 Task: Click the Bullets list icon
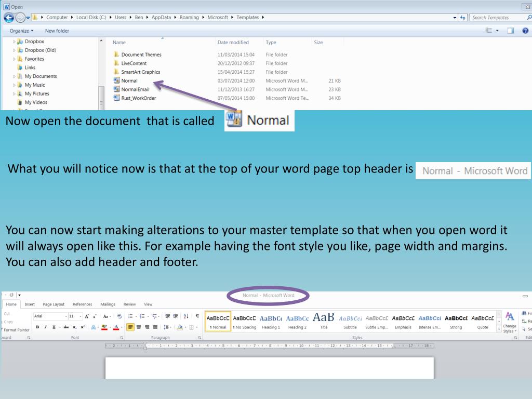[130, 316]
